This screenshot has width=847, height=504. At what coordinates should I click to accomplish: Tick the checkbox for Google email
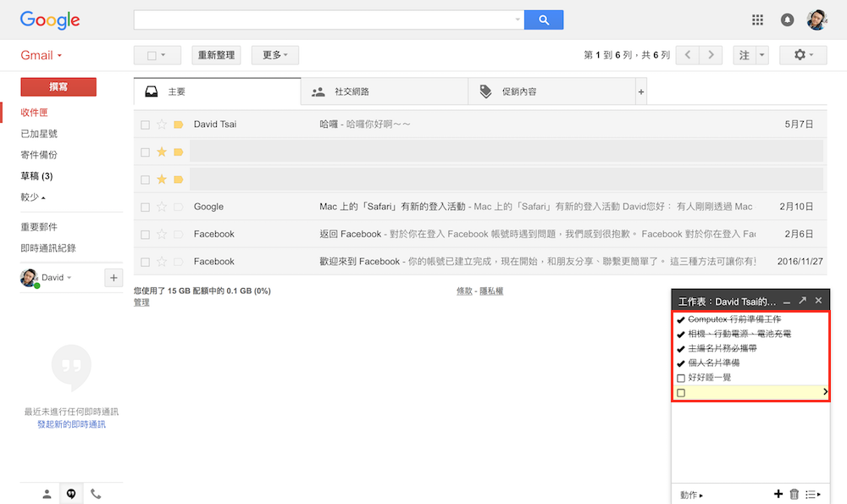(146, 207)
